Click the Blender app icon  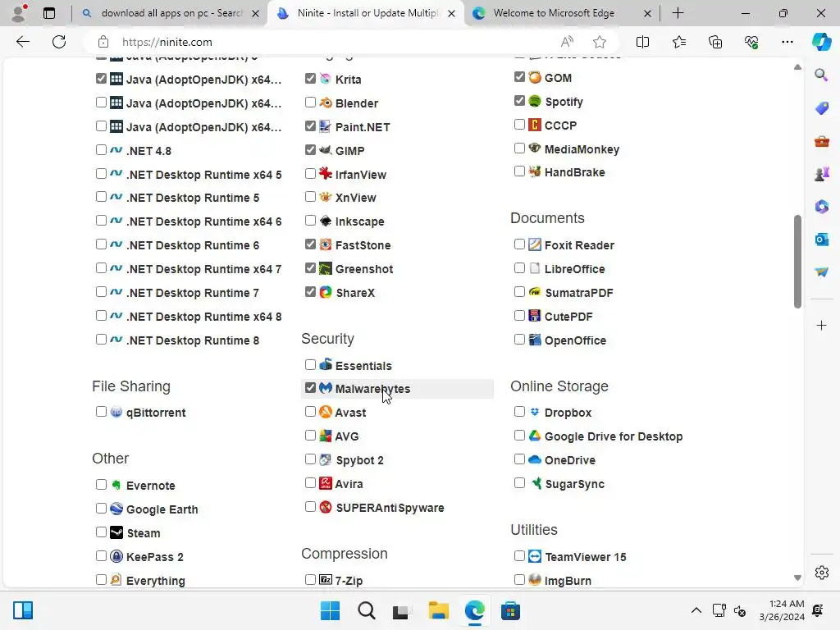tap(325, 103)
